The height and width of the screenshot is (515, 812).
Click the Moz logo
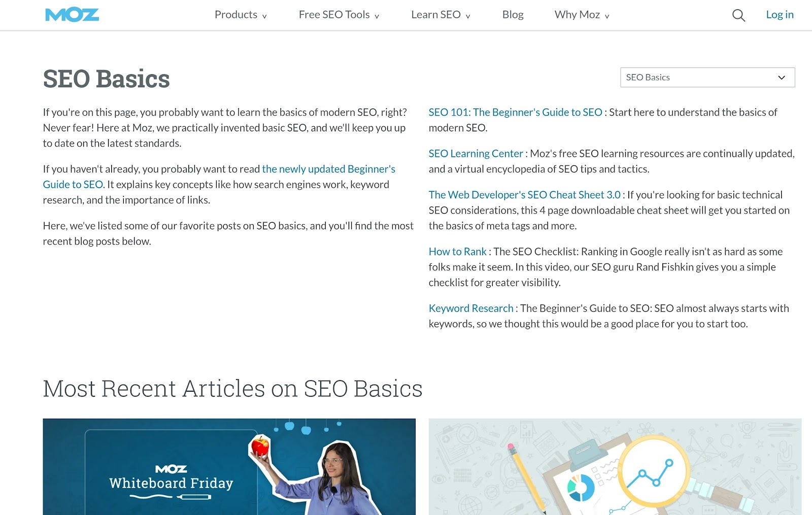pyautogui.click(x=72, y=15)
